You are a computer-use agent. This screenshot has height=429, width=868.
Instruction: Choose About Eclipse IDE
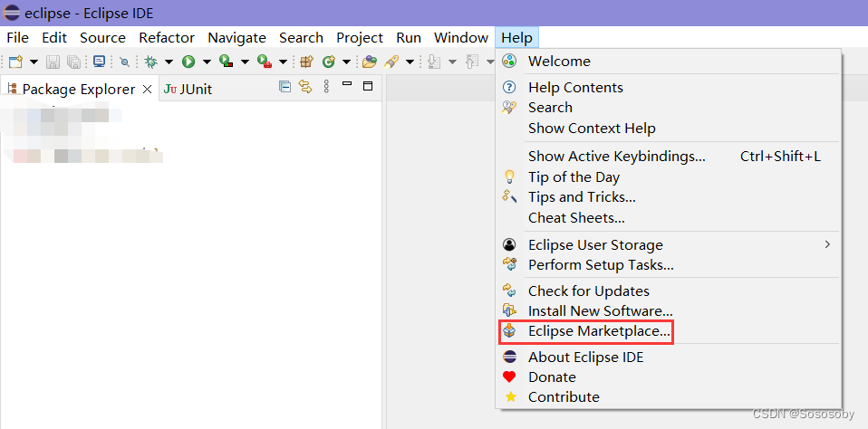(x=669, y=357)
